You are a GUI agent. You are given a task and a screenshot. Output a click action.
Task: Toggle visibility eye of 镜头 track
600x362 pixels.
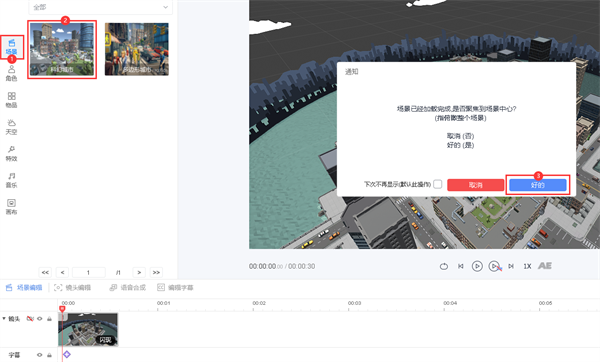(x=39, y=319)
